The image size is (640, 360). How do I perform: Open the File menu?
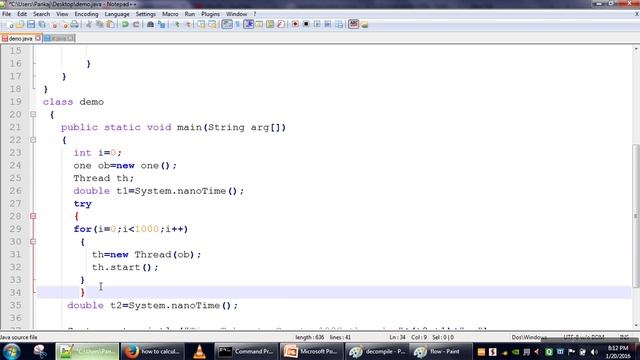[x=7, y=14]
